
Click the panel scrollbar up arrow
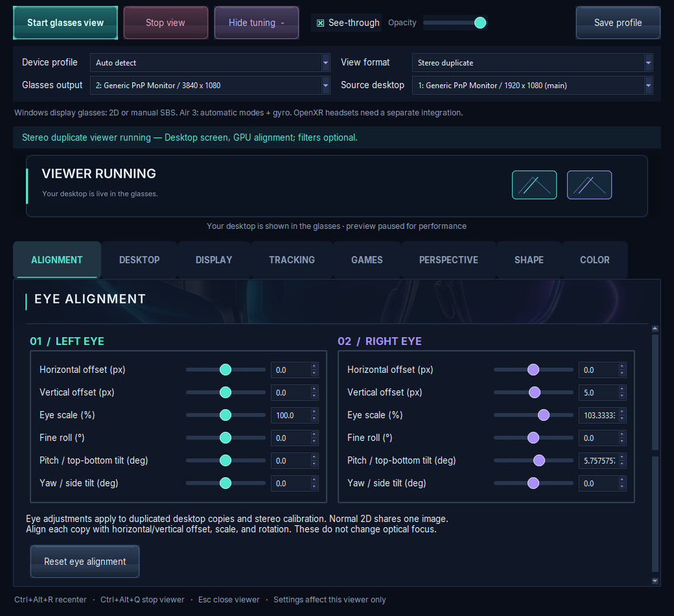pos(655,329)
